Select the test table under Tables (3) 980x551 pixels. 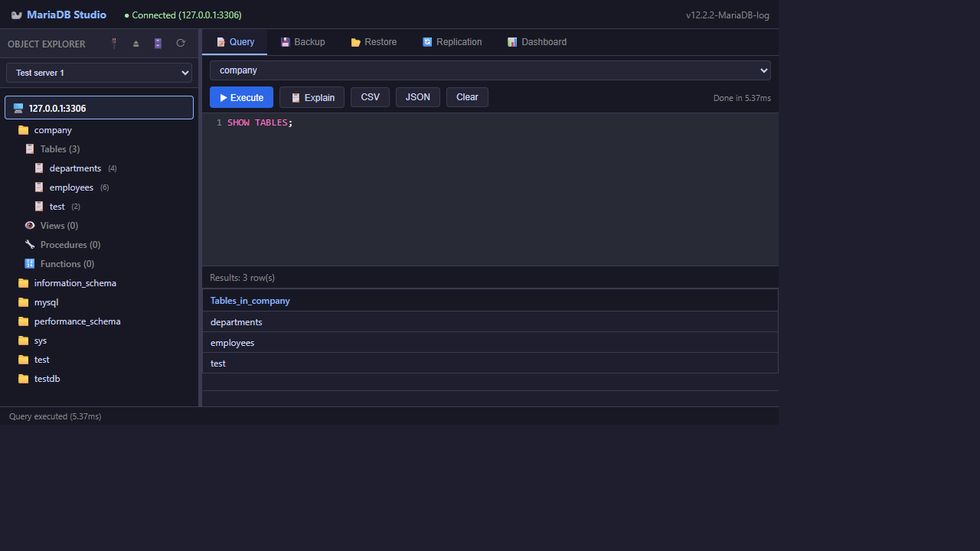pyautogui.click(x=57, y=207)
